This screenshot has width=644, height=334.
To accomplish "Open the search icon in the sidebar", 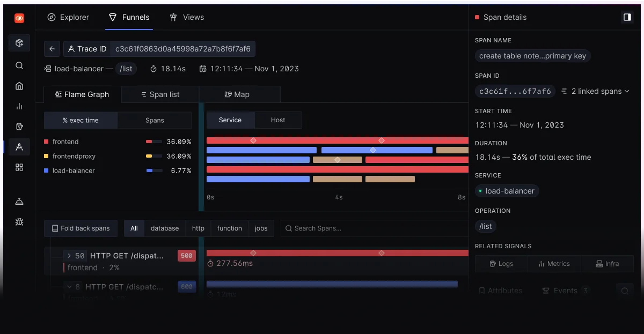I will coord(19,65).
